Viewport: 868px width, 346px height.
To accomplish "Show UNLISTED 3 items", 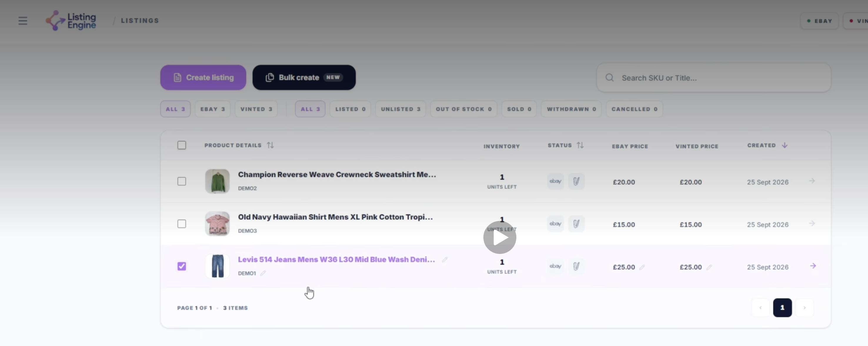I will pos(401,109).
